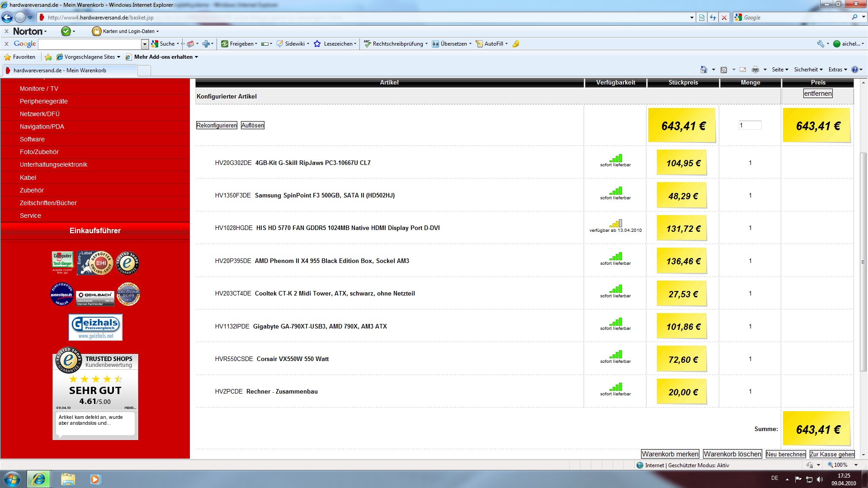Open Unterhaltungselektronik category

[53, 164]
